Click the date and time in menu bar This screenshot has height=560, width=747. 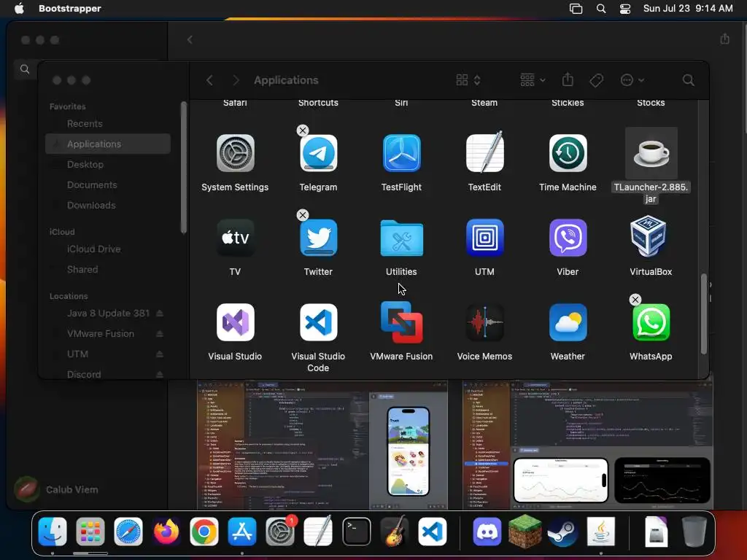tap(688, 8)
